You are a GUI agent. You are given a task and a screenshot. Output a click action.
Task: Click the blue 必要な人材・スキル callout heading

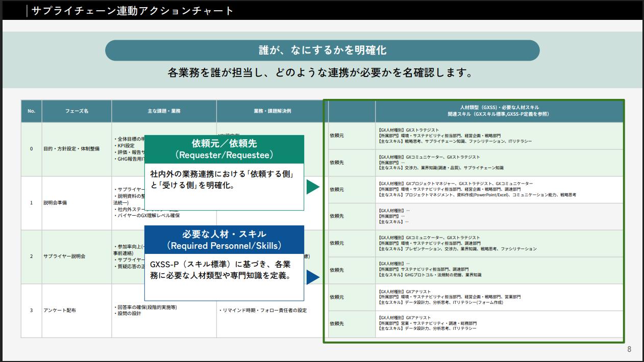pos(224,239)
